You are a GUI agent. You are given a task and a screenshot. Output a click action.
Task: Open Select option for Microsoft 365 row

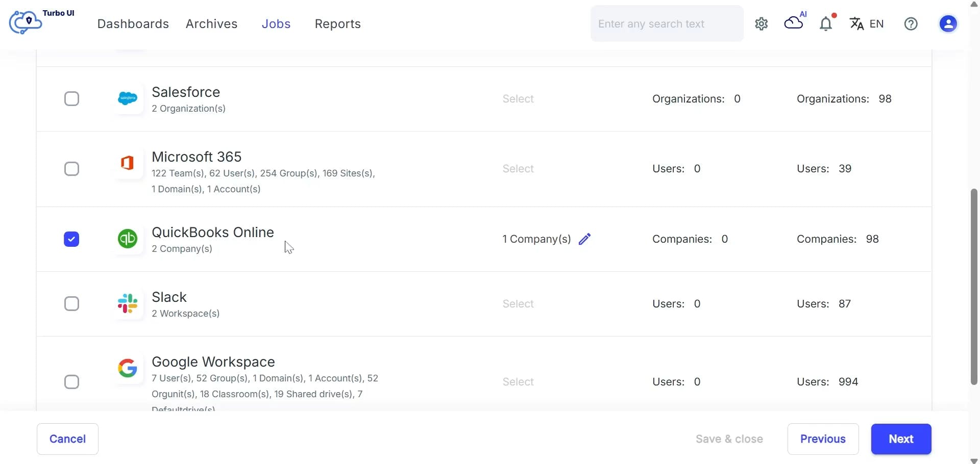coord(518,169)
